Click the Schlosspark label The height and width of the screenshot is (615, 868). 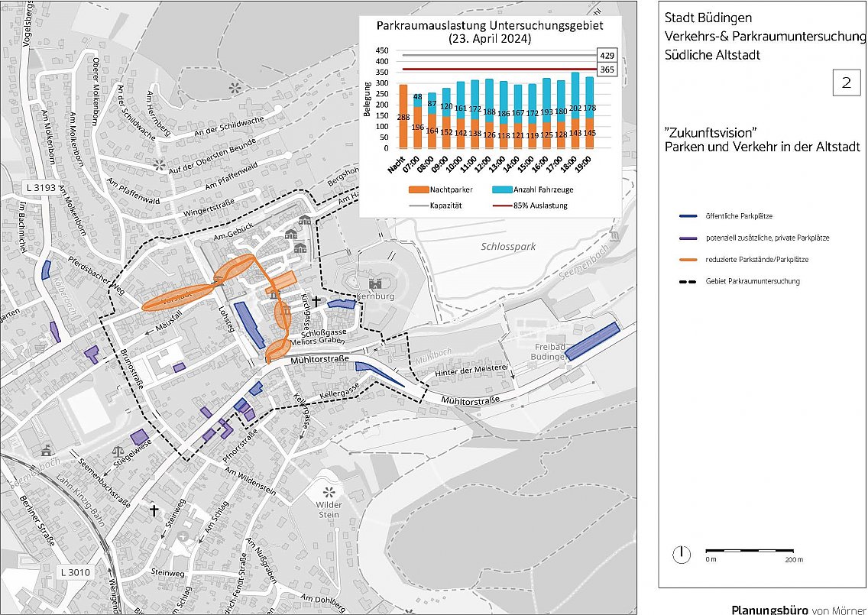pyautogui.click(x=508, y=247)
